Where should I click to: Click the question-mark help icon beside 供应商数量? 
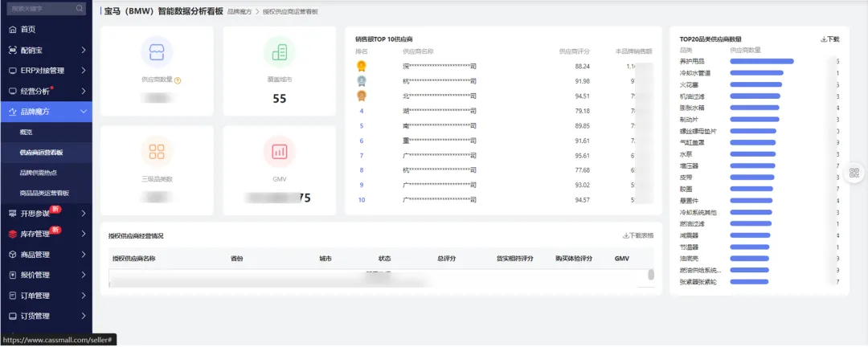click(x=178, y=80)
